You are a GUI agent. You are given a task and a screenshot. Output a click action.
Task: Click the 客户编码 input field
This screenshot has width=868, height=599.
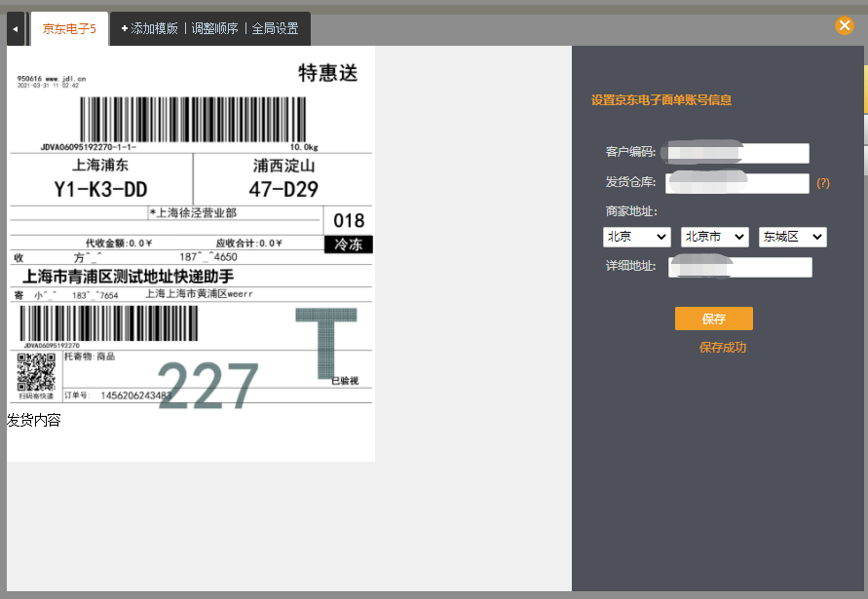coord(737,153)
